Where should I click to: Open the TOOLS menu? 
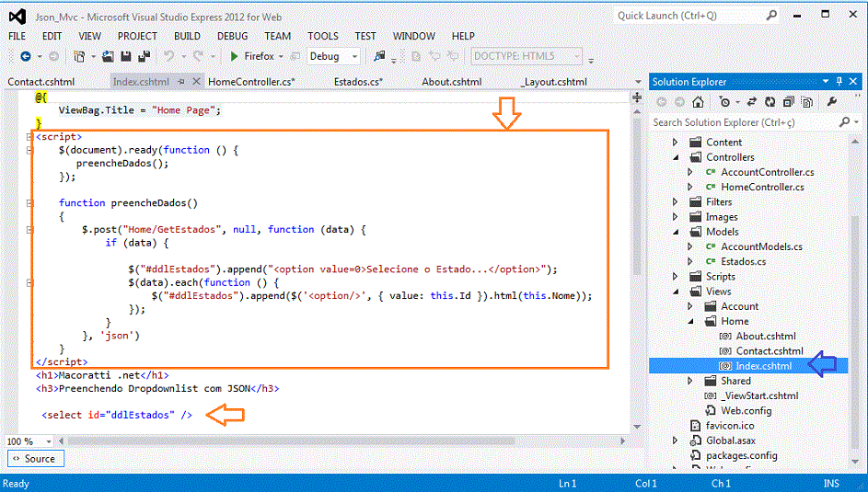(323, 36)
